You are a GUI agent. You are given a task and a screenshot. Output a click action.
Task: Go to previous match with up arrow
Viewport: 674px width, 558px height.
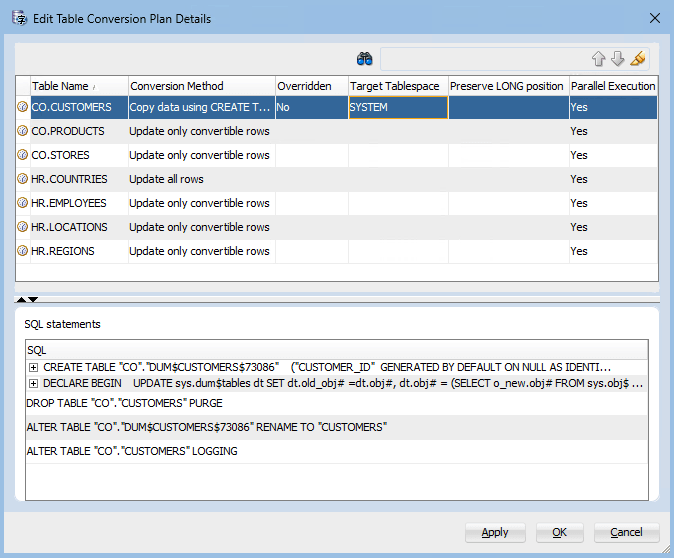pyautogui.click(x=598, y=58)
